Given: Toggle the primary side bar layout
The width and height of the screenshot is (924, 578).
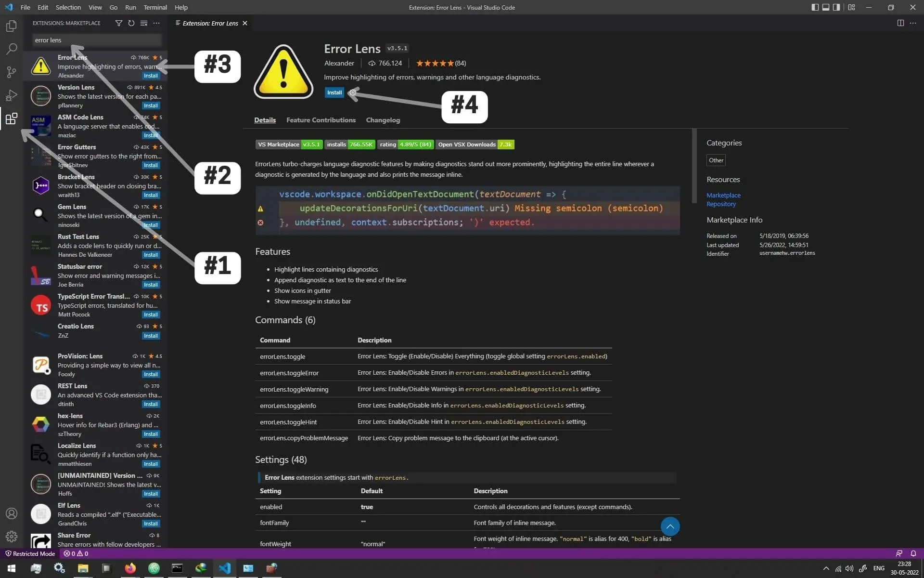Looking at the screenshot, I should [815, 7].
